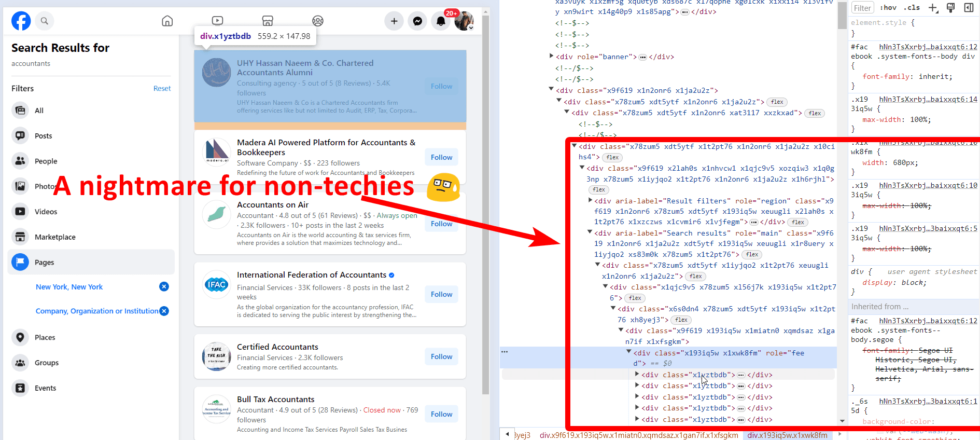Go to the Home feed icon
The height and width of the screenshot is (440, 980).
click(167, 21)
